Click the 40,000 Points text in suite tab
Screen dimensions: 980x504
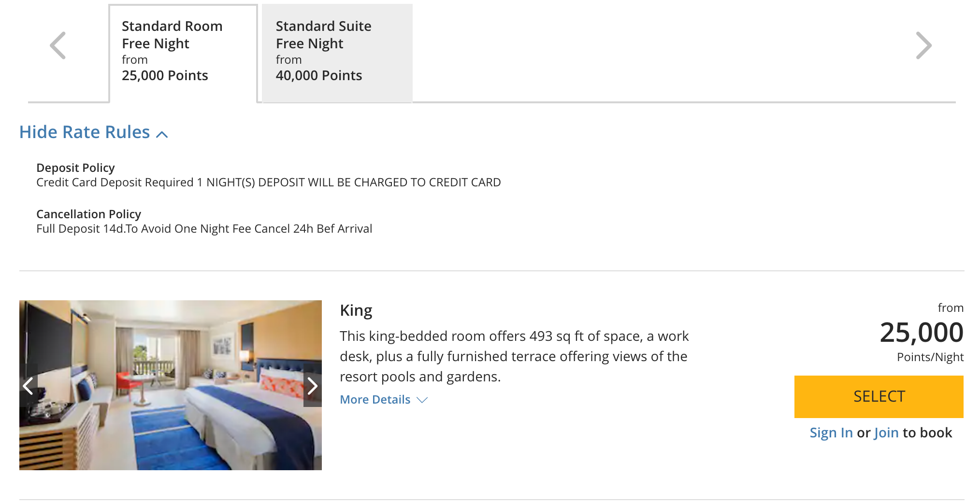coord(319,75)
